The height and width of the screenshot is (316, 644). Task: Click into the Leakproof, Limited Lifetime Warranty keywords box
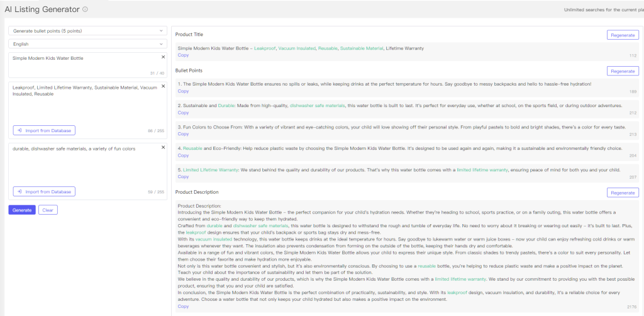pos(88,110)
